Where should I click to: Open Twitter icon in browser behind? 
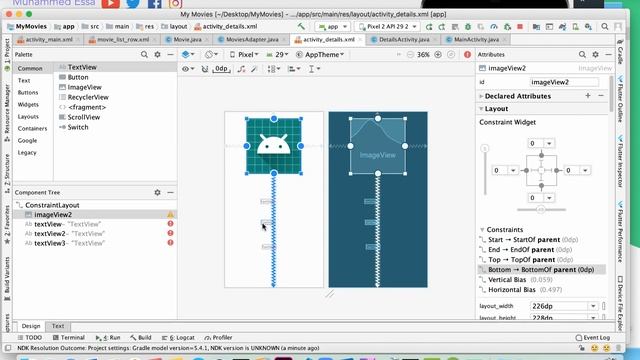click(x=133, y=4)
